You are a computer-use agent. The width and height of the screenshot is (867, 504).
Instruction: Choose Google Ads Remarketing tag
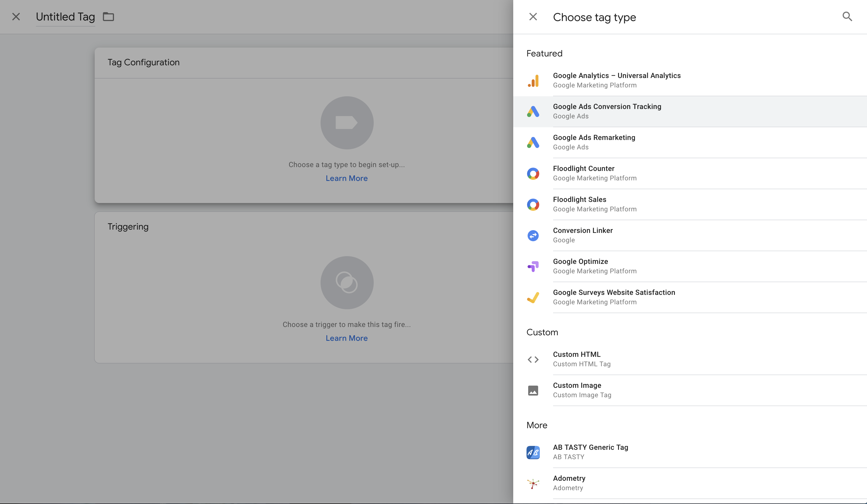click(690, 142)
